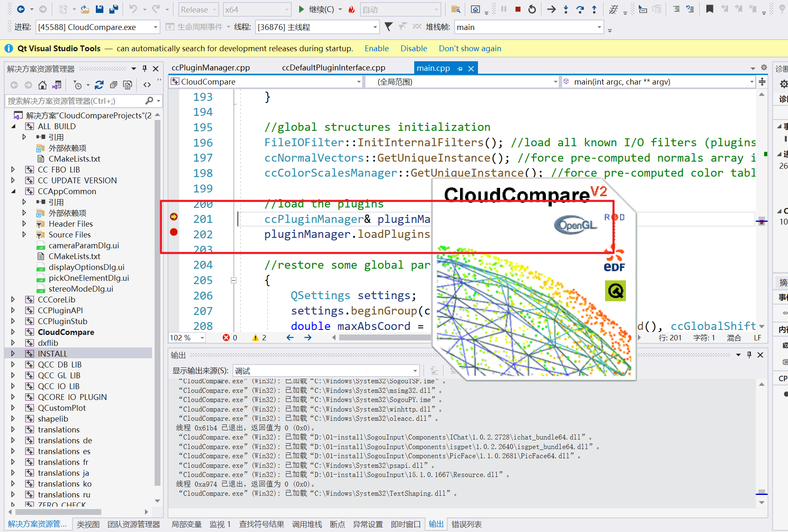Open the 调用堆栈 tab
Viewport: 788px width, 532px height.
point(307,525)
